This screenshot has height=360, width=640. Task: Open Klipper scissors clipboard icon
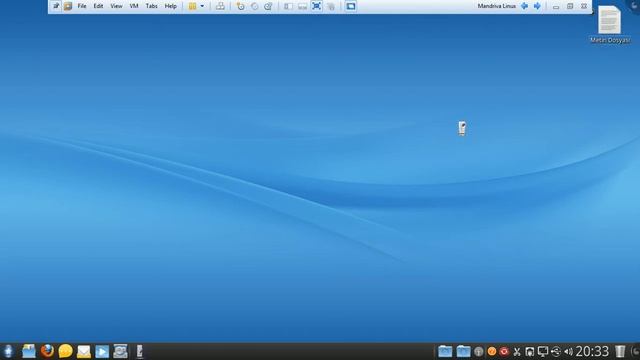[517, 351]
